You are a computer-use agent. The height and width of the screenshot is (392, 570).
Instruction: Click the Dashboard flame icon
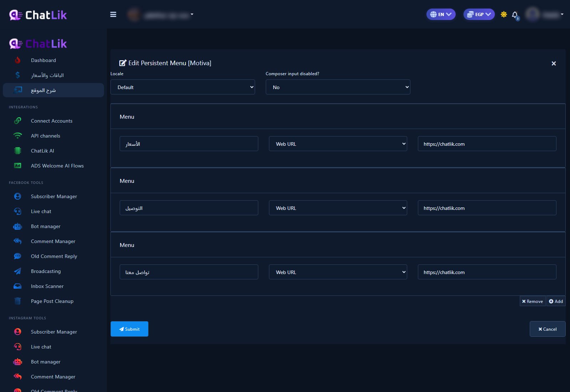[17, 60]
